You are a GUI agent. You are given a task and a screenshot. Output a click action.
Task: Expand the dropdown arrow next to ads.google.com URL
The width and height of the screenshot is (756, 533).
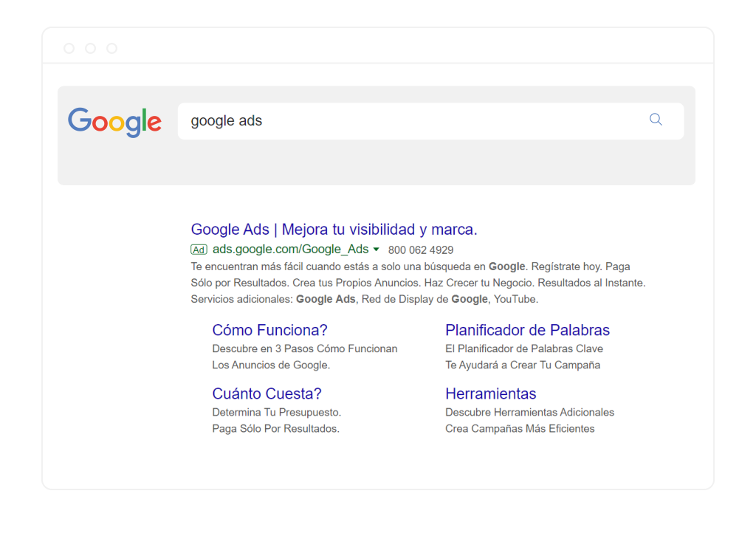[x=376, y=250]
